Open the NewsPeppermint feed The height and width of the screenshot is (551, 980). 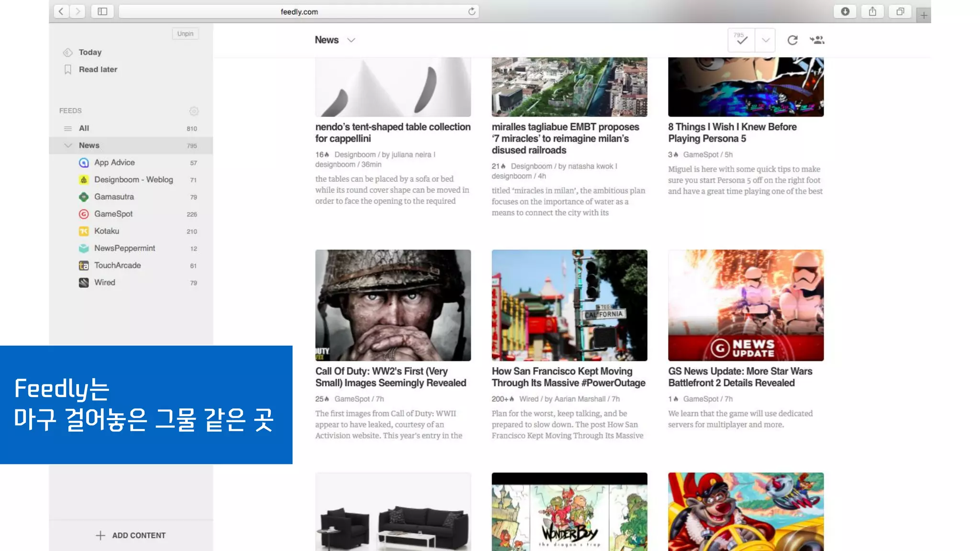[x=131, y=249]
